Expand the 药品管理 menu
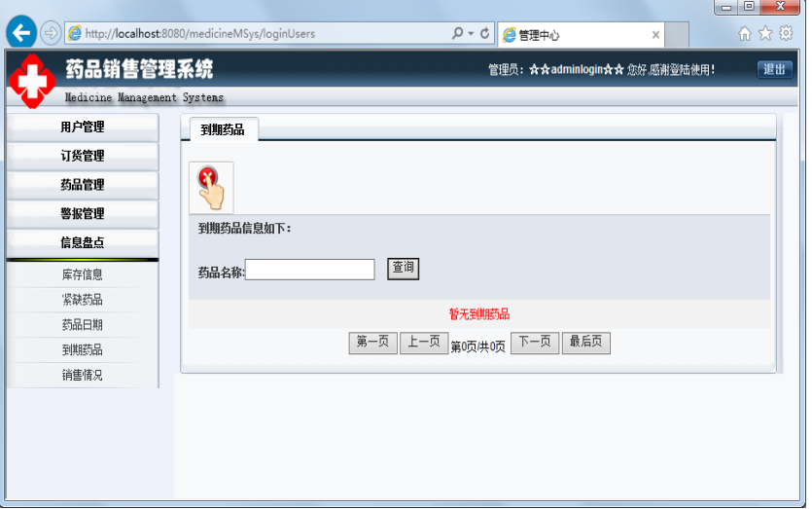812x509 pixels. (83, 185)
